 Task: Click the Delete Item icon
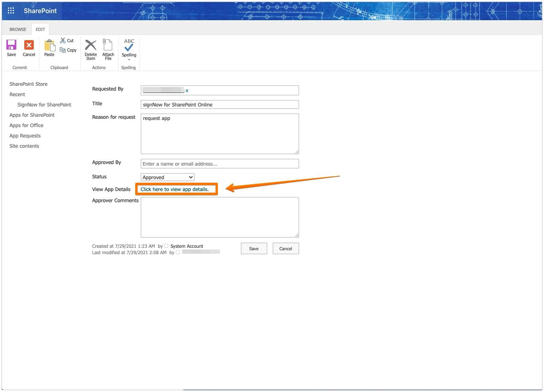[x=91, y=45]
